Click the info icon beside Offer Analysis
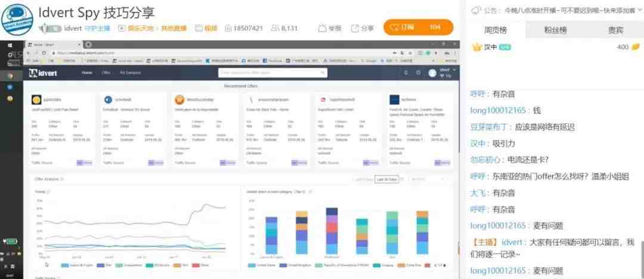Image resolution: width=644 pixels, height=279 pixels. (63, 179)
